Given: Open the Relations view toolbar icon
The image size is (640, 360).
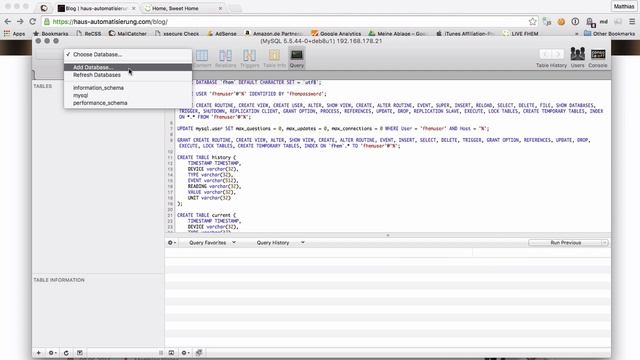Looking at the screenshot, I should [x=225, y=58].
